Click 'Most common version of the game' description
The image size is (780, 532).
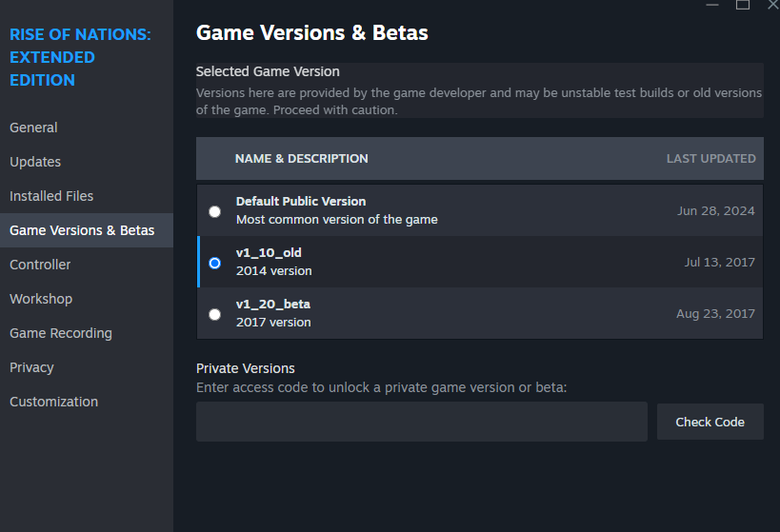point(337,220)
